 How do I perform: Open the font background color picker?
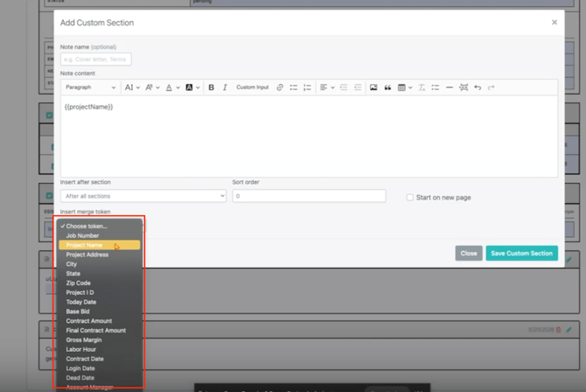(x=192, y=87)
